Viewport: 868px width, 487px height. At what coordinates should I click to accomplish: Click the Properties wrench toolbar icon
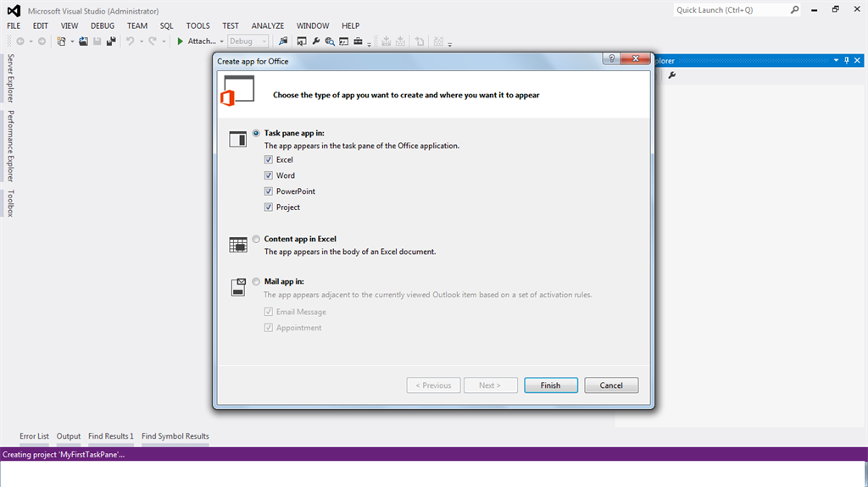tap(316, 42)
